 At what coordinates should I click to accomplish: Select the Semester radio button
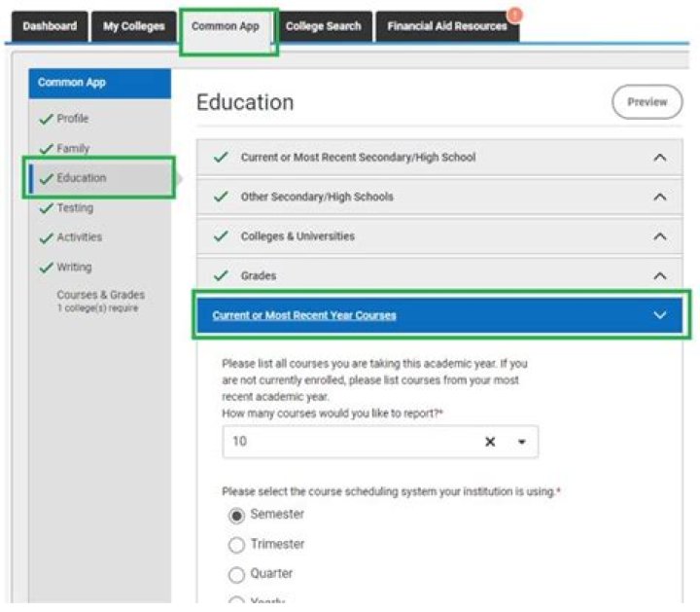pos(236,515)
